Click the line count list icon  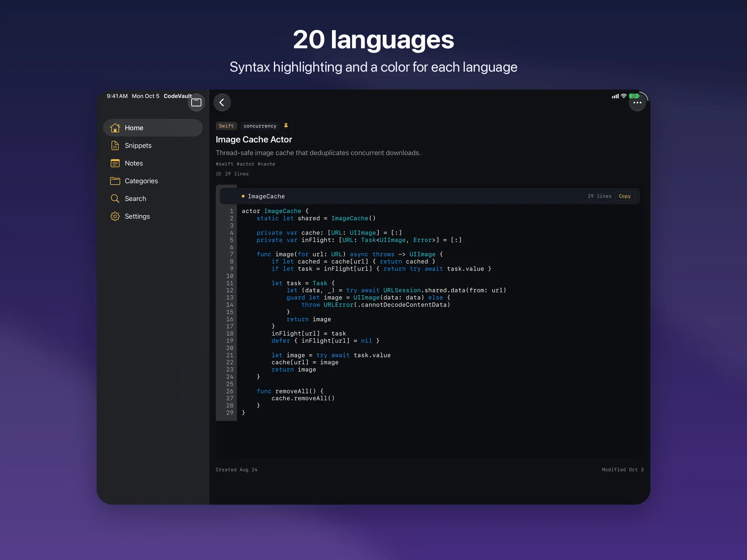(219, 174)
